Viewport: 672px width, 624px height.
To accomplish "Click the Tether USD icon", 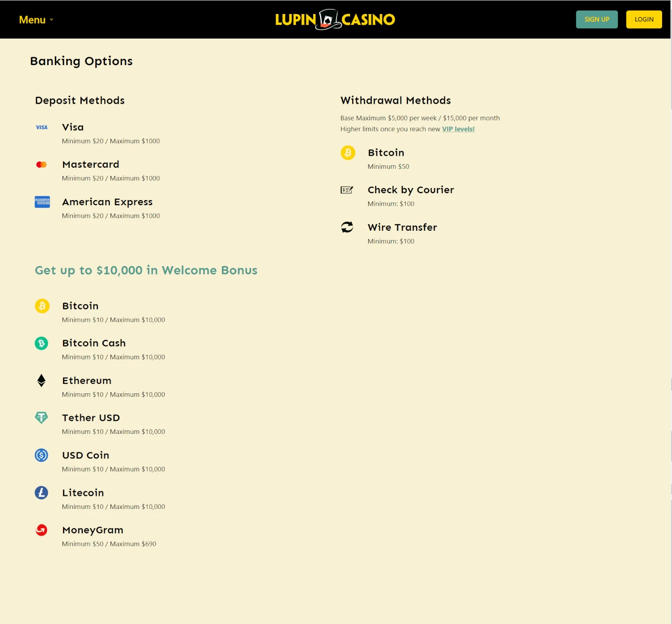I will pyautogui.click(x=42, y=418).
